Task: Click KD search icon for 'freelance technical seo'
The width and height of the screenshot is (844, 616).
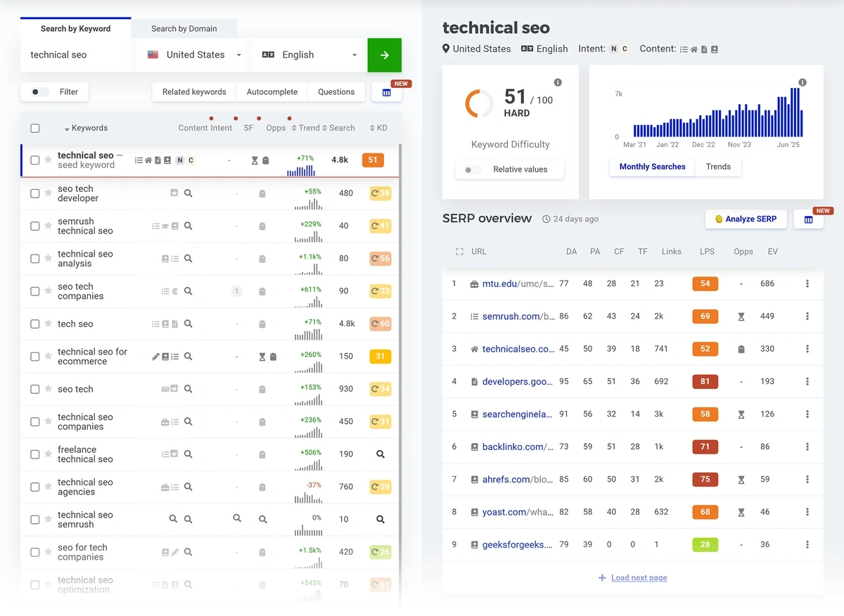Action: point(381,454)
